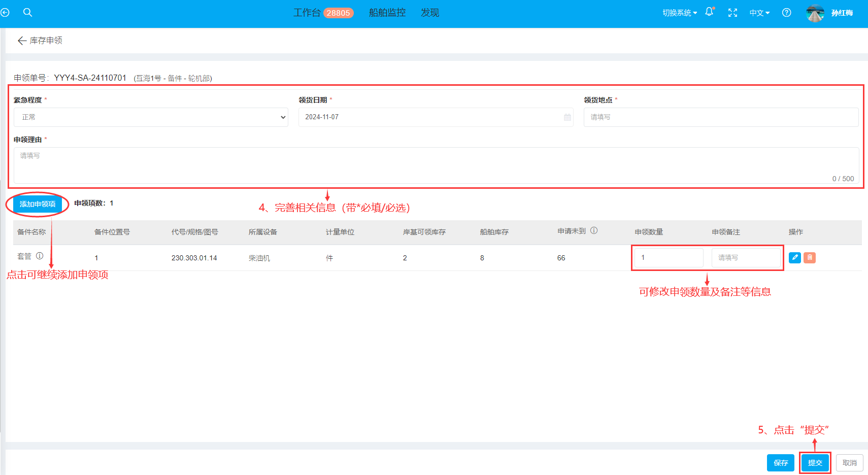Expand the 中文 language dropdown

point(759,13)
